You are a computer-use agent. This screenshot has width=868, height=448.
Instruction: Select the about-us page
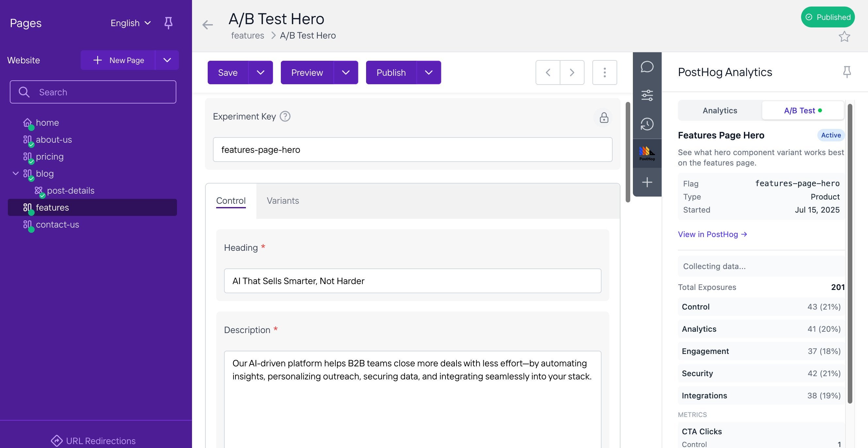(x=54, y=139)
